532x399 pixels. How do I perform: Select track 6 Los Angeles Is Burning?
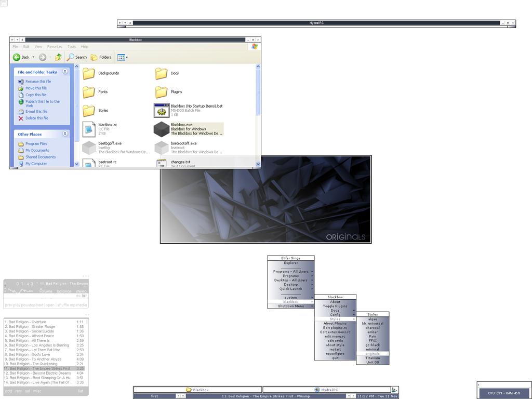(x=44, y=345)
